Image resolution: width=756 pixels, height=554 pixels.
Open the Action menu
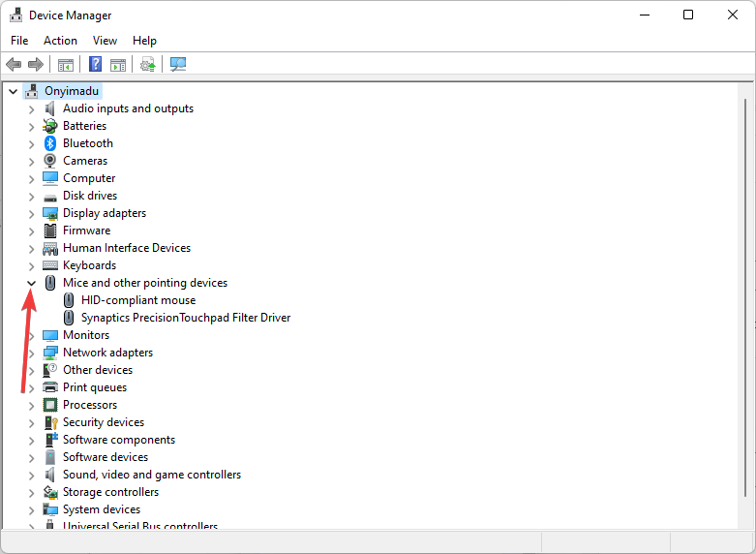point(60,41)
